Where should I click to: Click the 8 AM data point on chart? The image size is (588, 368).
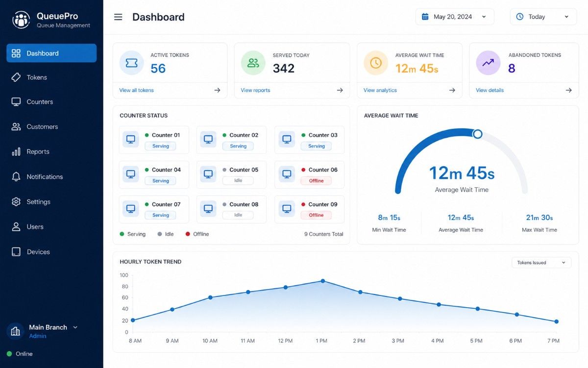coord(133,320)
